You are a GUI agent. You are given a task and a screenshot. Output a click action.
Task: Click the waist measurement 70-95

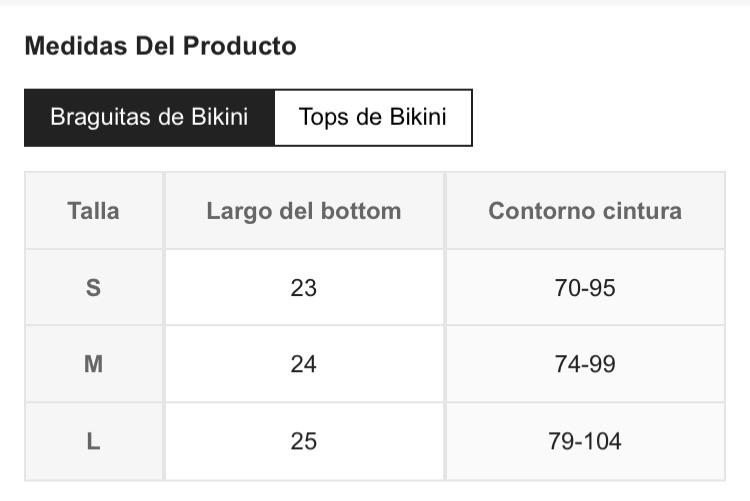585,288
